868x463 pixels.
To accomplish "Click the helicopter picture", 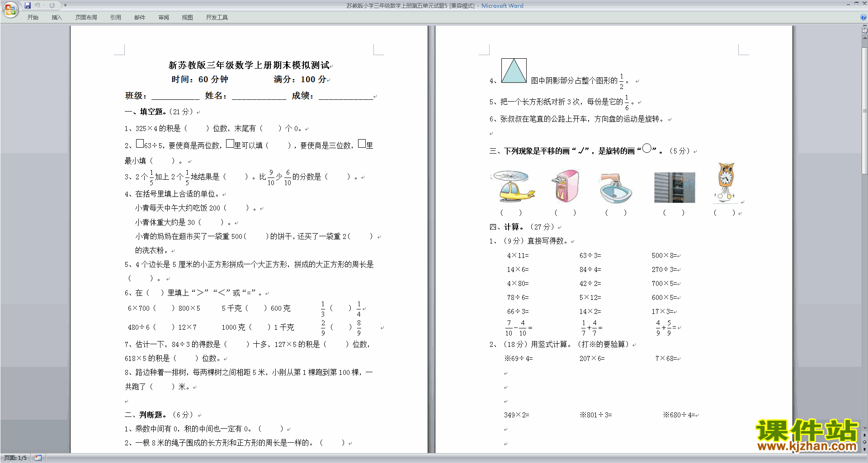I will click(514, 186).
